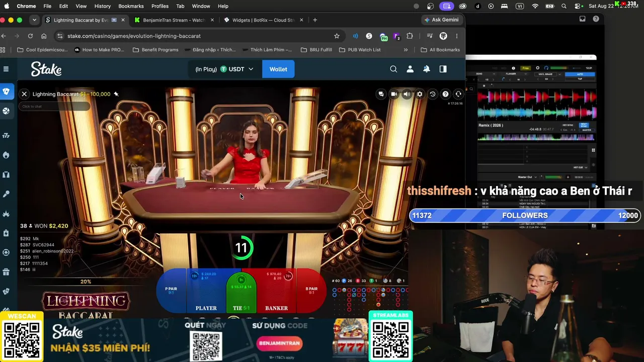
Task: Open the Chrome apps grid shortcut
Action: pyautogui.click(x=3, y=50)
